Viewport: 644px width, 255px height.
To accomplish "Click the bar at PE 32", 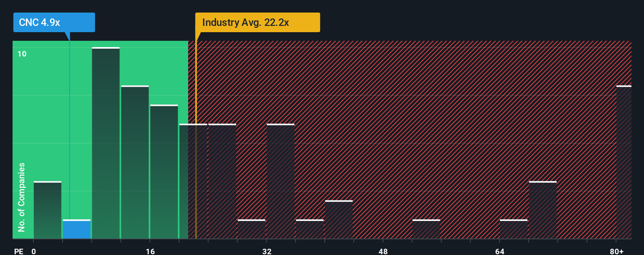I will [280, 181].
